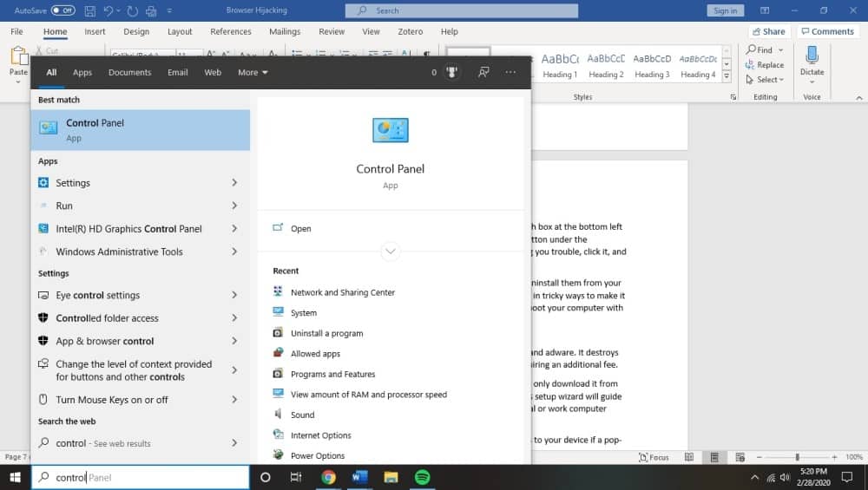Open Uninstall a program recent item
The width and height of the screenshot is (868, 490).
[x=326, y=334]
